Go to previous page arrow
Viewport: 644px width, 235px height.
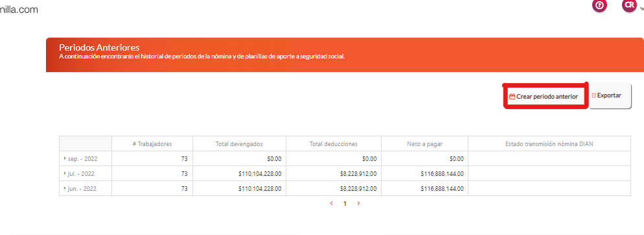[332, 203]
